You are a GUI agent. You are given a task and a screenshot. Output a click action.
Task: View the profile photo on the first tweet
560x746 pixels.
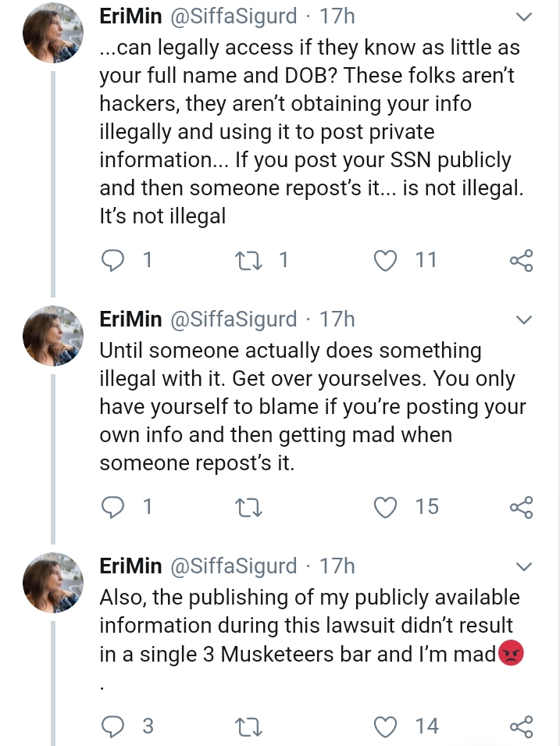click(53, 33)
